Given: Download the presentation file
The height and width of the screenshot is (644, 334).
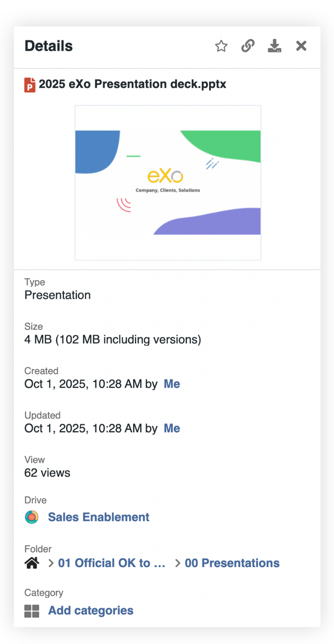Looking at the screenshot, I should (x=274, y=46).
